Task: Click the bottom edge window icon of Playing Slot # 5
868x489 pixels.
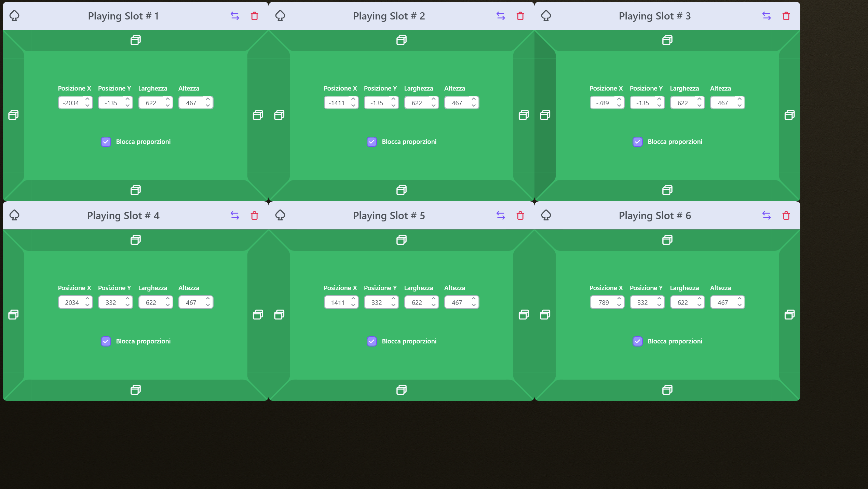Action: pyautogui.click(x=402, y=390)
